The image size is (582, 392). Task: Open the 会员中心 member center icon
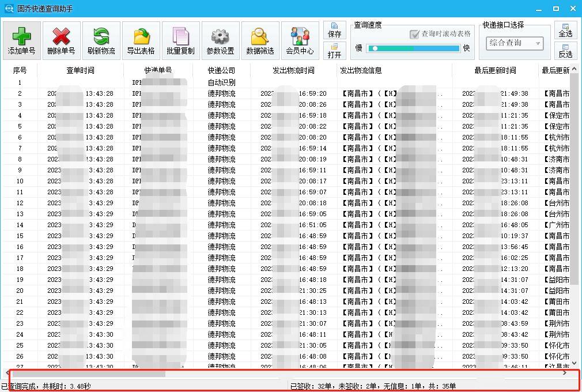pos(300,40)
